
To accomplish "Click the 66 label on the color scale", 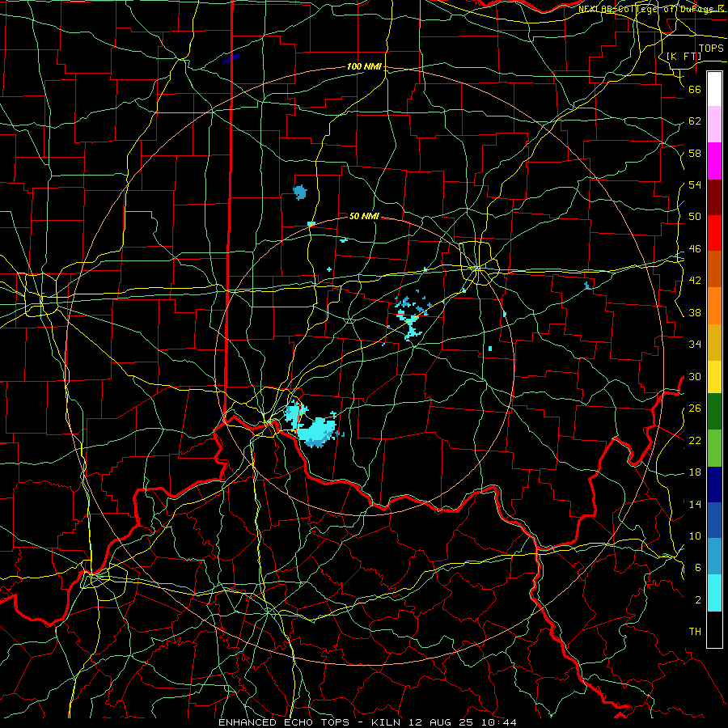I will 695,89.
